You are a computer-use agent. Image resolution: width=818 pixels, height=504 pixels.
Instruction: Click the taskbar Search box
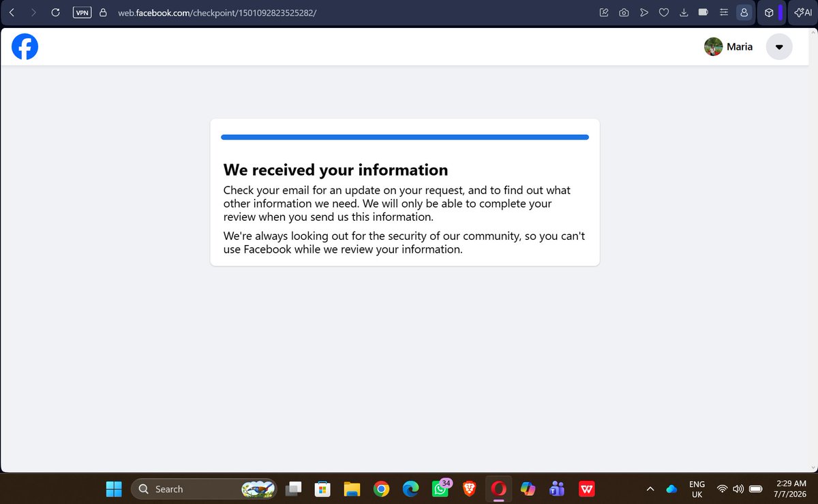point(203,488)
